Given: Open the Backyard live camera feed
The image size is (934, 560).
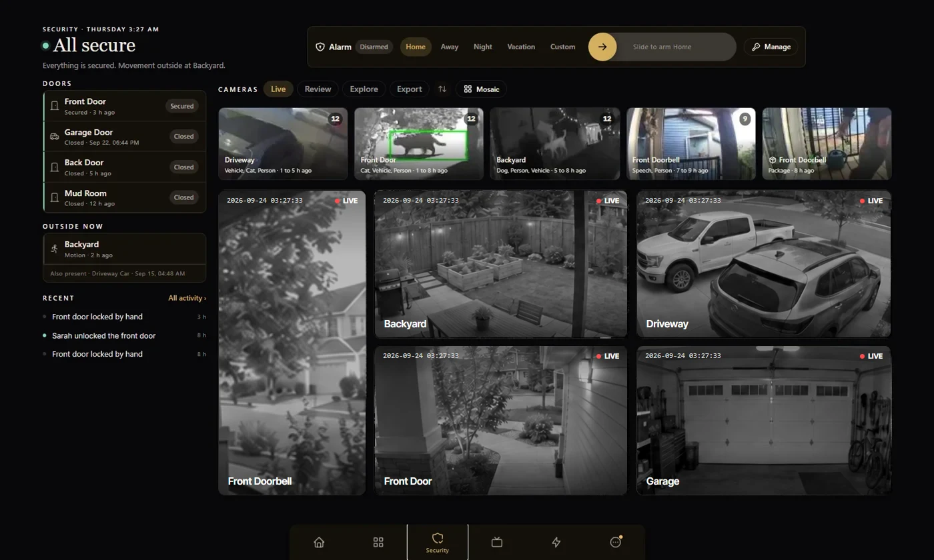Looking at the screenshot, I should [500, 264].
